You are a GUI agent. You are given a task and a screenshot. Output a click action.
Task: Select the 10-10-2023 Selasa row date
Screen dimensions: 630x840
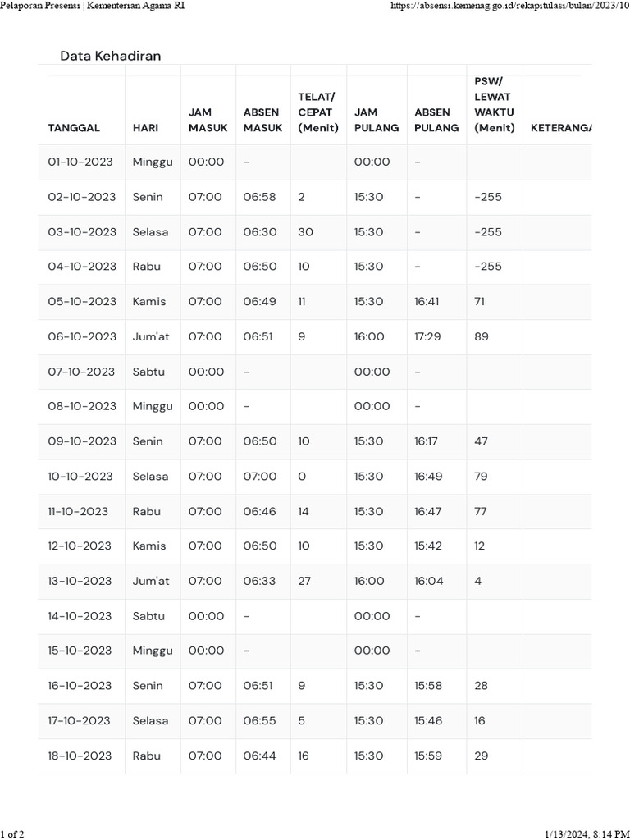pos(80,477)
